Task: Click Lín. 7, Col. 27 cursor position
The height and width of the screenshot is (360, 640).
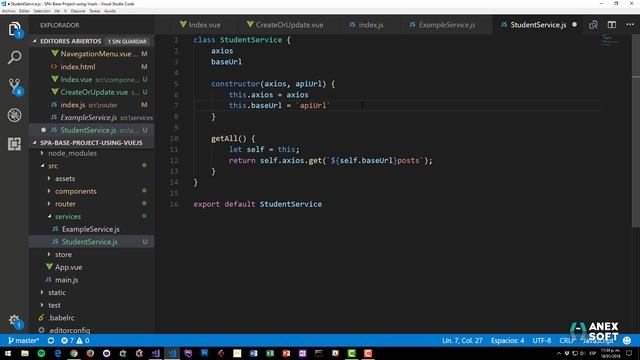Action: click(462, 340)
